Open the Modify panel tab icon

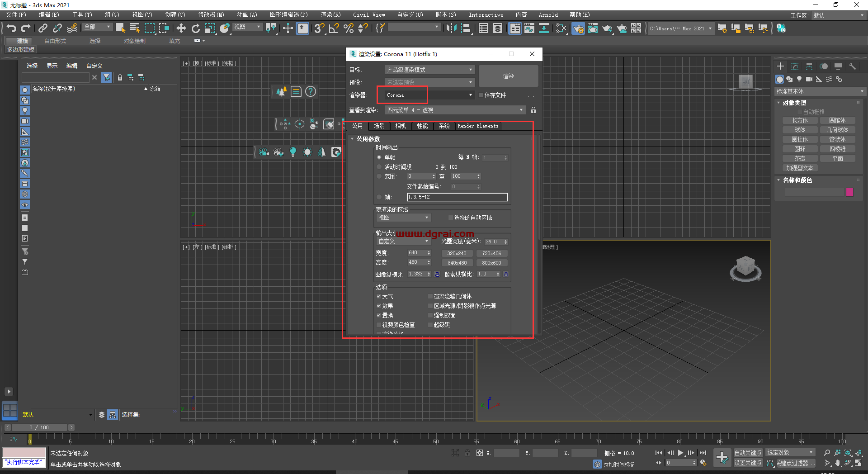[795, 66]
